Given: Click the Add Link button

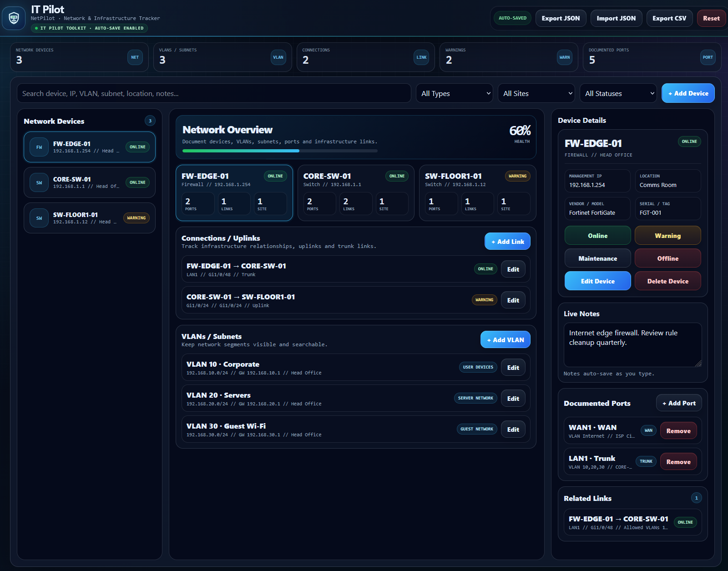Looking at the screenshot, I should 507,241.
